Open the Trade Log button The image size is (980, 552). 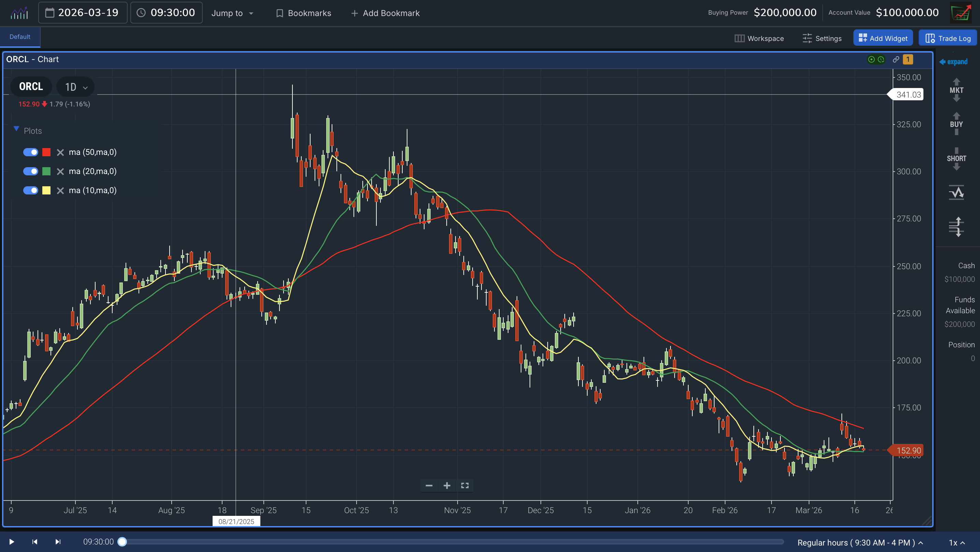pos(948,38)
